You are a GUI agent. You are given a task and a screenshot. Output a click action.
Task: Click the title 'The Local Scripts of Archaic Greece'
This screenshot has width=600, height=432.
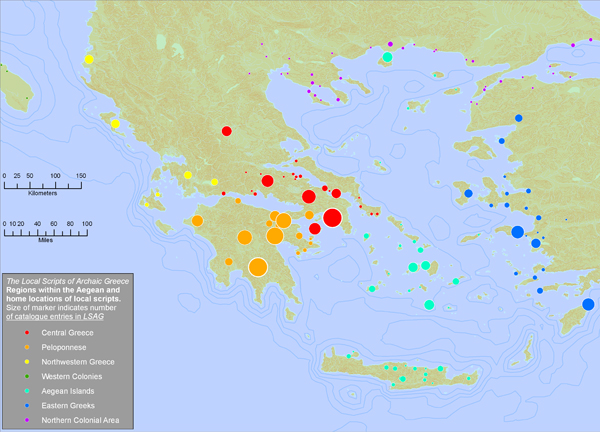pyautogui.click(x=68, y=281)
